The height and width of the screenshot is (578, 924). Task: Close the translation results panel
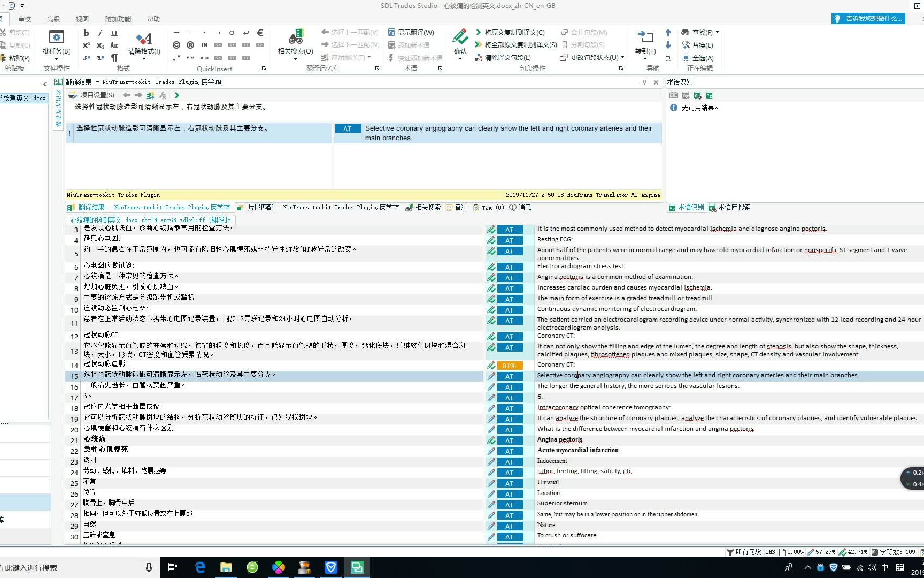click(x=656, y=82)
